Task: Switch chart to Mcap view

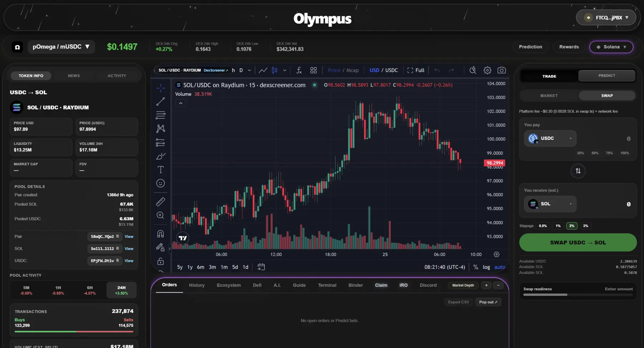Action: click(352, 70)
